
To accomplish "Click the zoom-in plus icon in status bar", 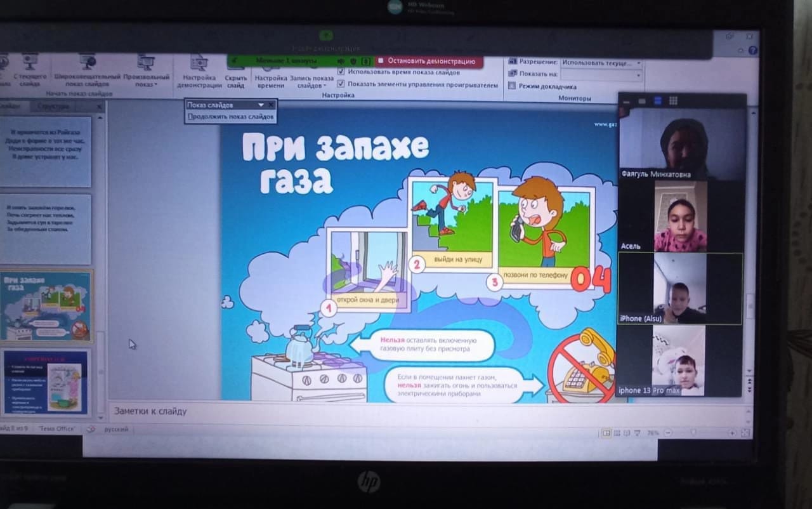I will point(732,433).
